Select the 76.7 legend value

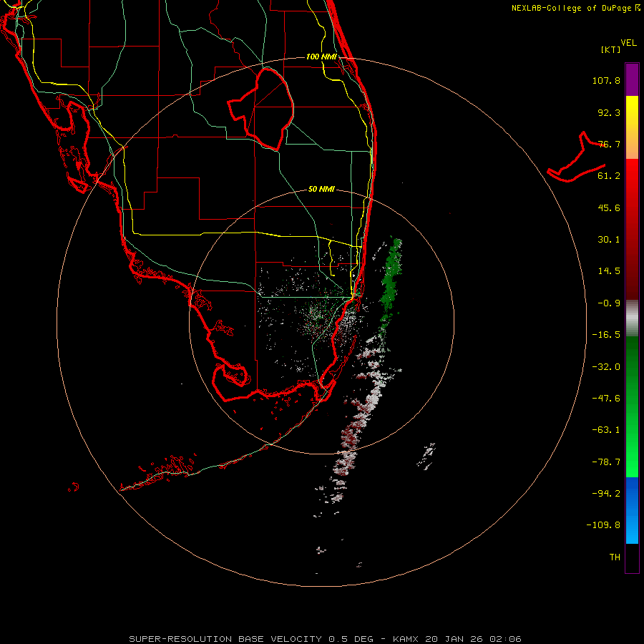tap(609, 144)
